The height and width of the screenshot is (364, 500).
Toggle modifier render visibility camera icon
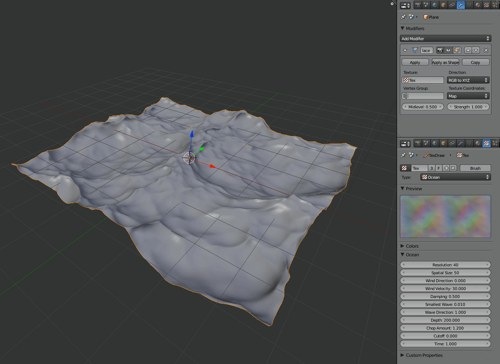tap(440, 50)
